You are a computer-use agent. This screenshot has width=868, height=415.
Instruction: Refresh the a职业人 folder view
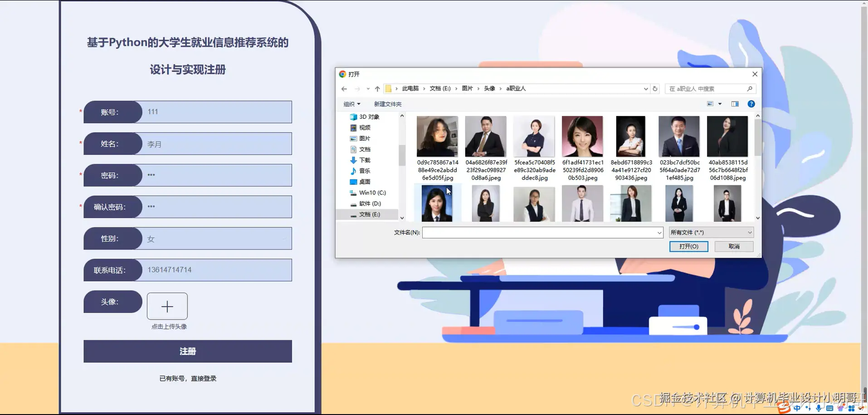[655, 89]
